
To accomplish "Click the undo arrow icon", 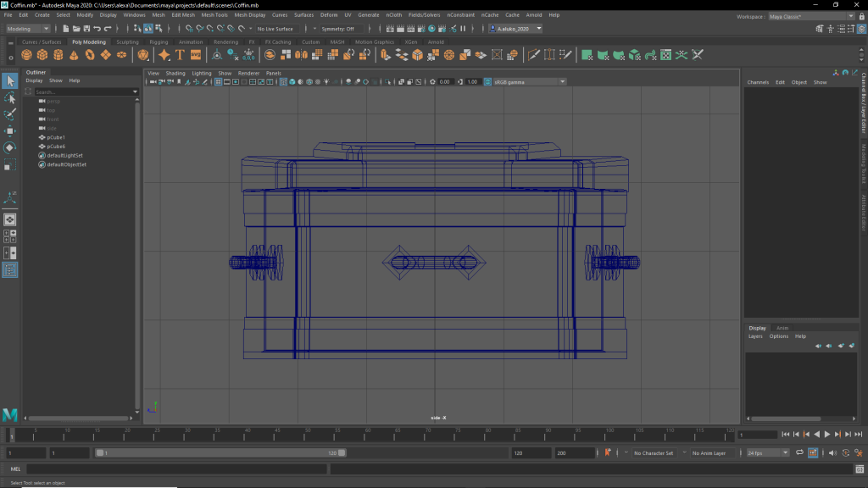I will [97, 29].
